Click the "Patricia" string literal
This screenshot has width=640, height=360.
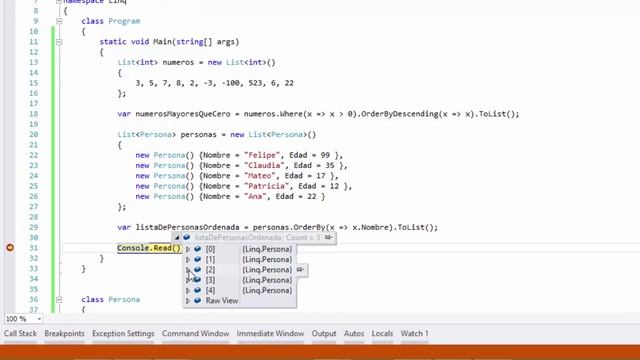(x=267, y=186)
